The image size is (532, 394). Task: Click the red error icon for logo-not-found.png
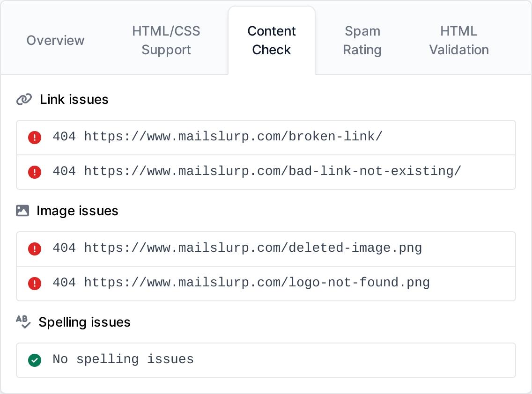(35, 283)
